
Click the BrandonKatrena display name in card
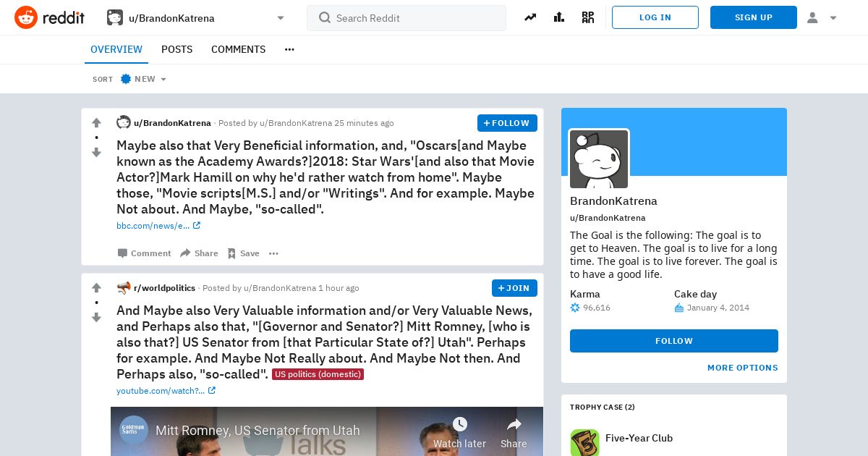(x=613, y=201)
